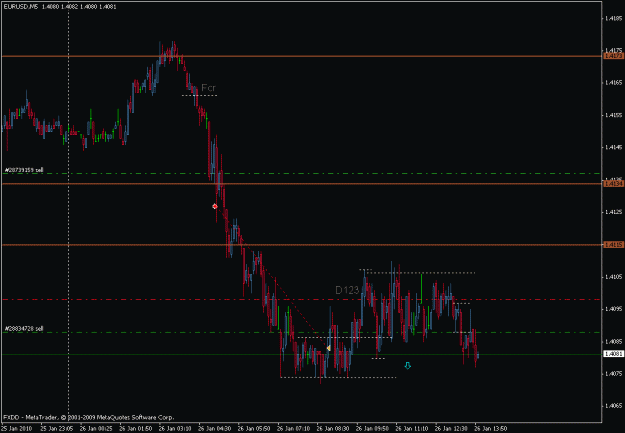Click the '#28834728 sell' order label
The image size is (625, 433).
point(24,329)
